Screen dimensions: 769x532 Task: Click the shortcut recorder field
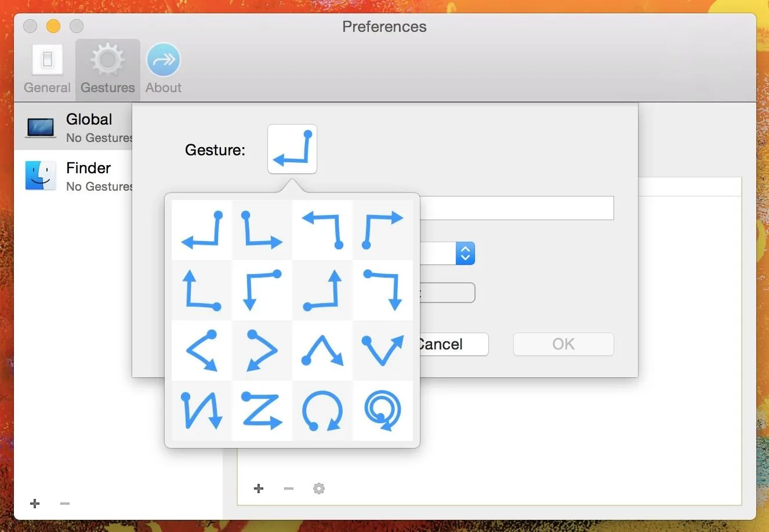point(447,293)
